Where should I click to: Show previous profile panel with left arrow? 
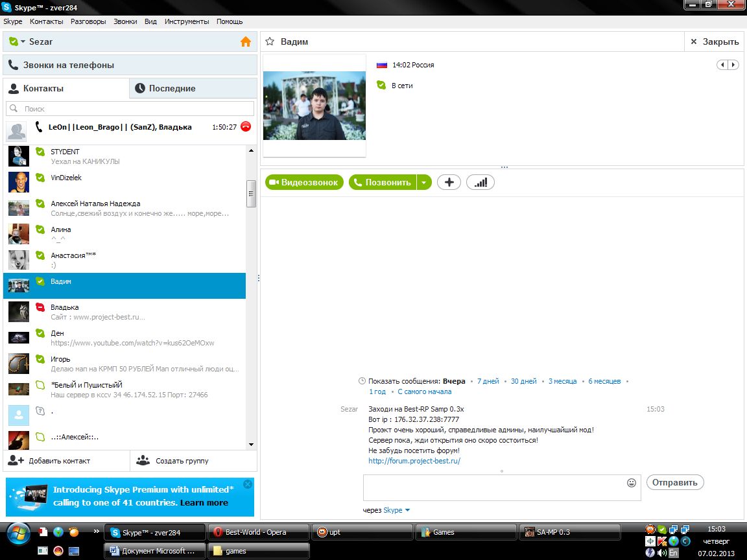point(723,65)
